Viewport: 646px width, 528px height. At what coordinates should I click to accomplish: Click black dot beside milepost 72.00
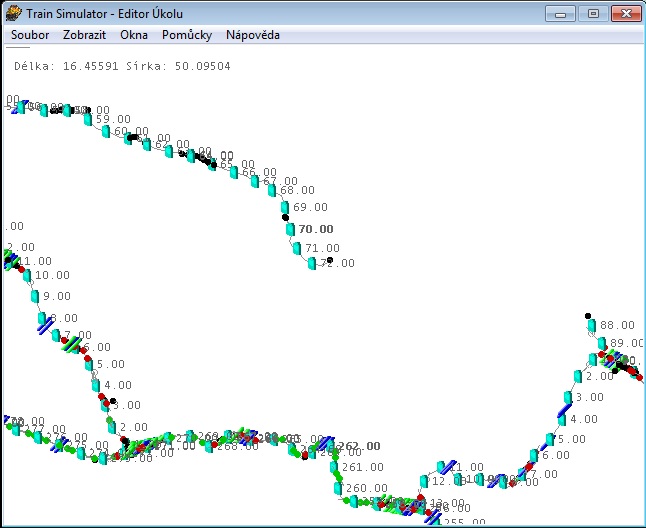coord(330,260)
